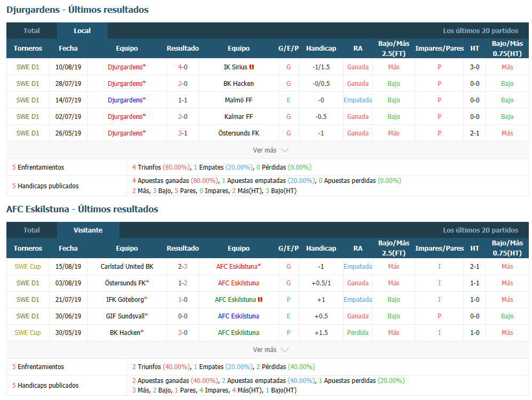532x400 pixels.
Task: Open last 20 matches in Djurgardens table
Action: click(480, 30)
